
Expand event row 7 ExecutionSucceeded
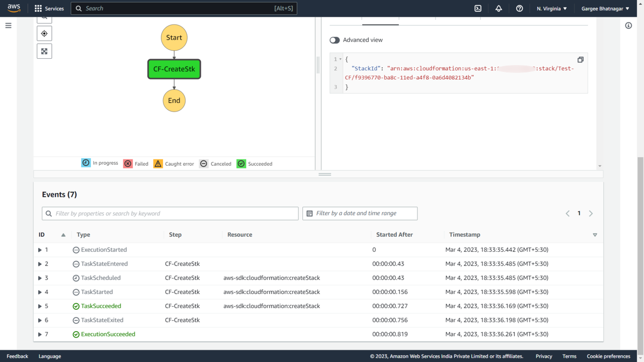point(40,335)
